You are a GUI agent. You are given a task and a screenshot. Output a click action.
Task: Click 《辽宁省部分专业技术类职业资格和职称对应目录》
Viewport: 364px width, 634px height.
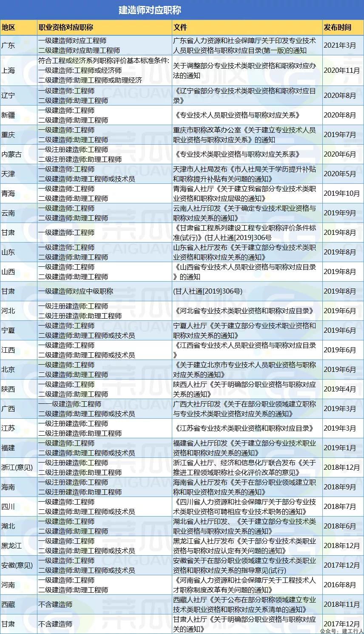coord(245,96)
